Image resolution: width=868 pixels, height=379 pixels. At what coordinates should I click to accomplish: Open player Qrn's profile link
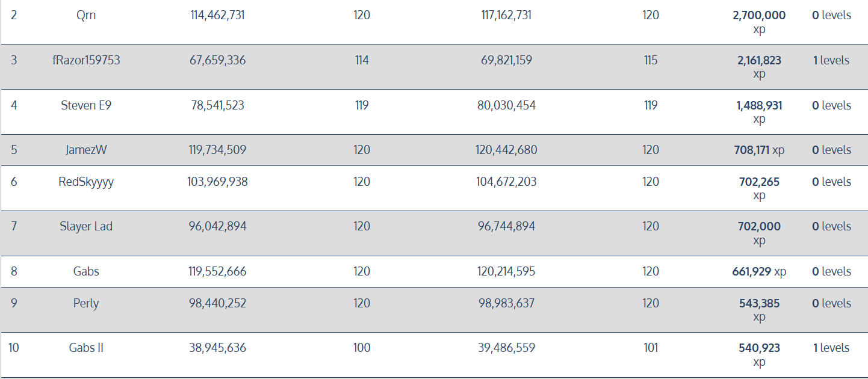coord(86,15)
